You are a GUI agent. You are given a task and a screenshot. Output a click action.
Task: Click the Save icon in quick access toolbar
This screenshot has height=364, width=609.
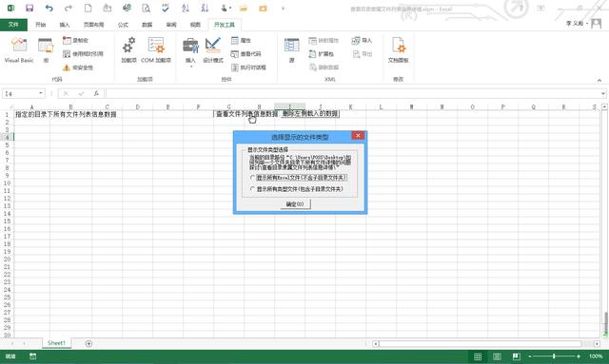coord(29,9)
